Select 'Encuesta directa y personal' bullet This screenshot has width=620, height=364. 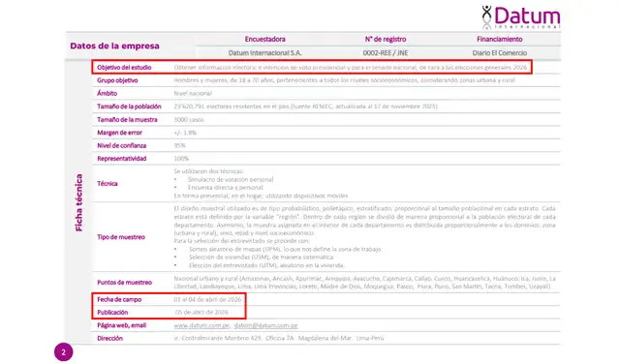click(226, 188)
